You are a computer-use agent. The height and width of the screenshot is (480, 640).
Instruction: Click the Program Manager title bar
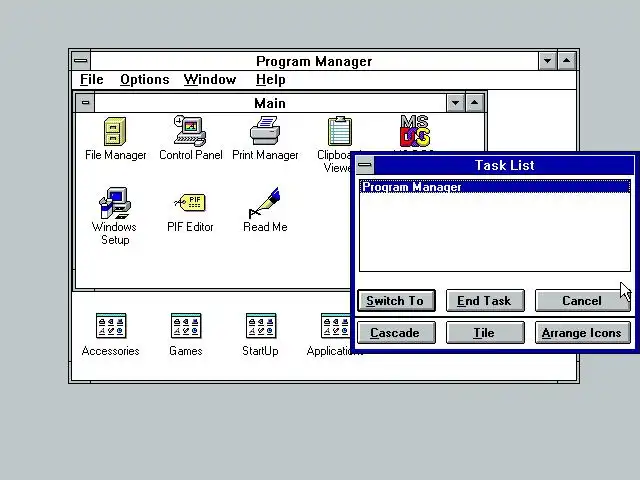[314, 61]
